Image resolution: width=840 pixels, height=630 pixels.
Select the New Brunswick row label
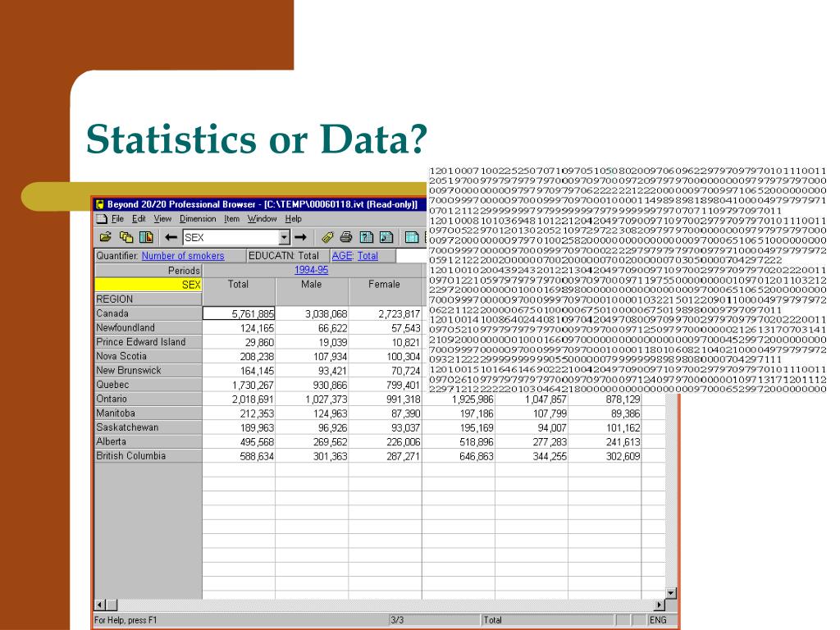(x=148, y=370)
